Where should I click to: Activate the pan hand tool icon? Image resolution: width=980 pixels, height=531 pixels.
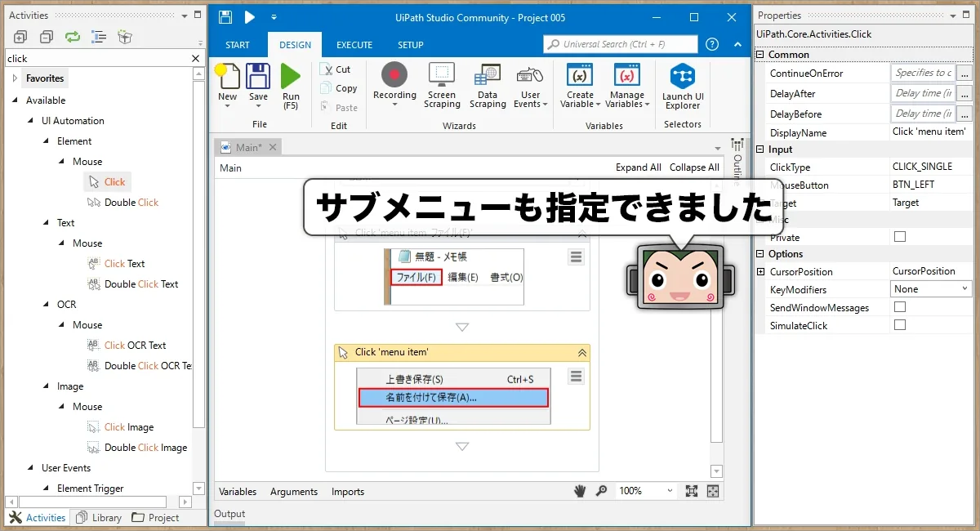580,491
